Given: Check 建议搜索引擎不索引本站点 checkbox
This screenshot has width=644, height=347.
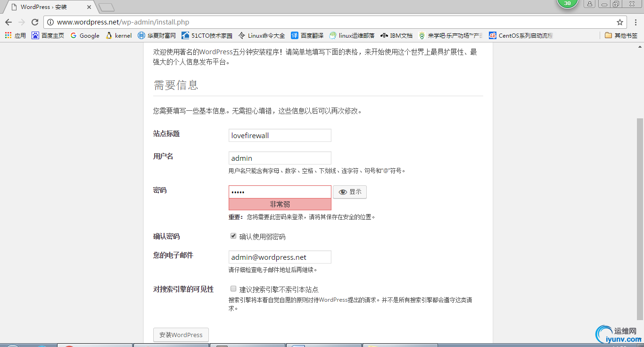Looking at the screenshot, I should [233, 289].
